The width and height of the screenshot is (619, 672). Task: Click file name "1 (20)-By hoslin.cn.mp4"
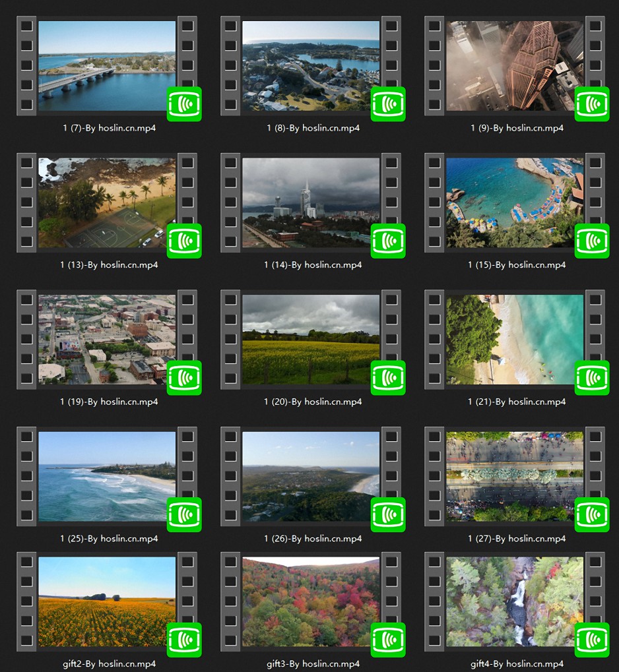pyautogui.click(x=313, y=402)
